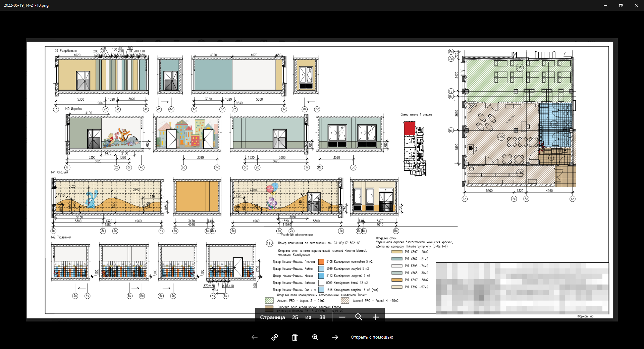Go to the next image with the right arrow

click(335, 337)
